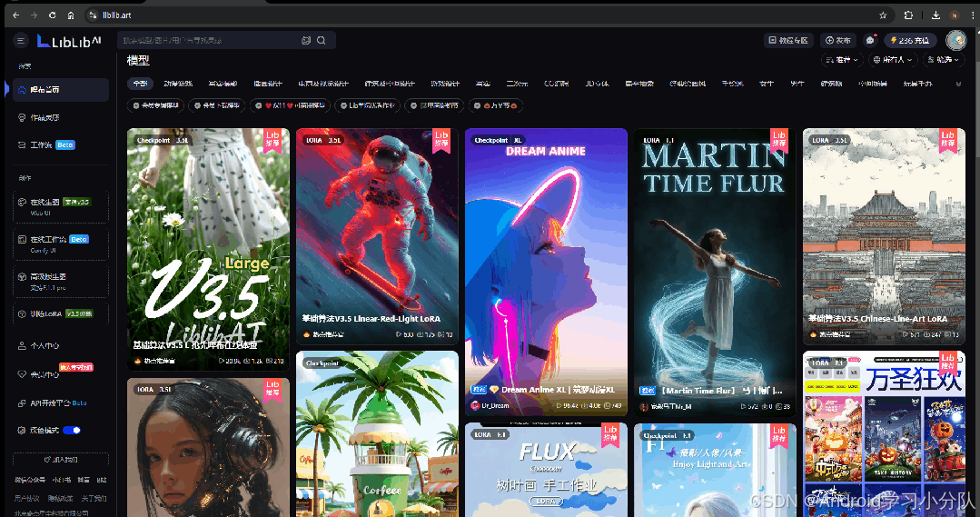Click the Lib tag chip in tag row
The width and height of the screenshot is (980, 517).
point(367,105)
